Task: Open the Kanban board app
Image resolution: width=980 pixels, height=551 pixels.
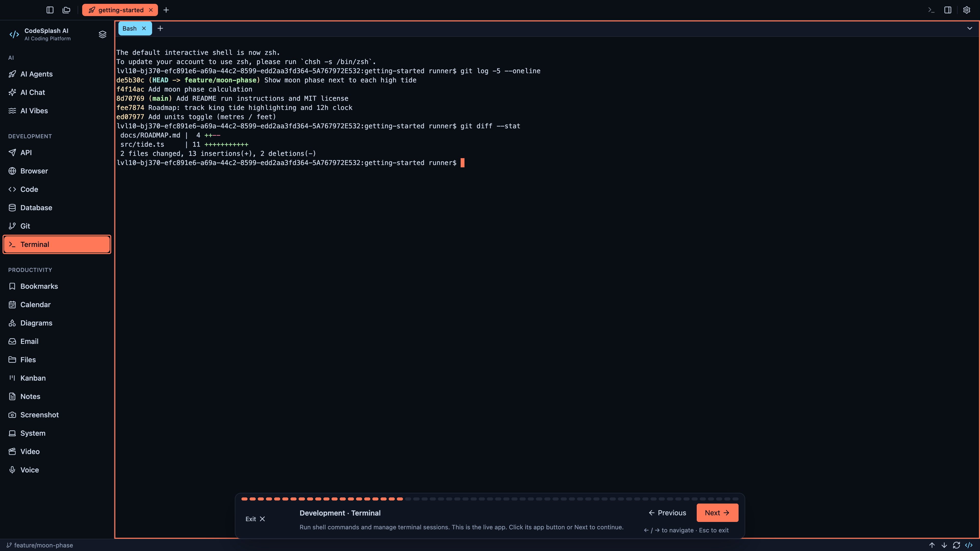Action: [57, 378]
